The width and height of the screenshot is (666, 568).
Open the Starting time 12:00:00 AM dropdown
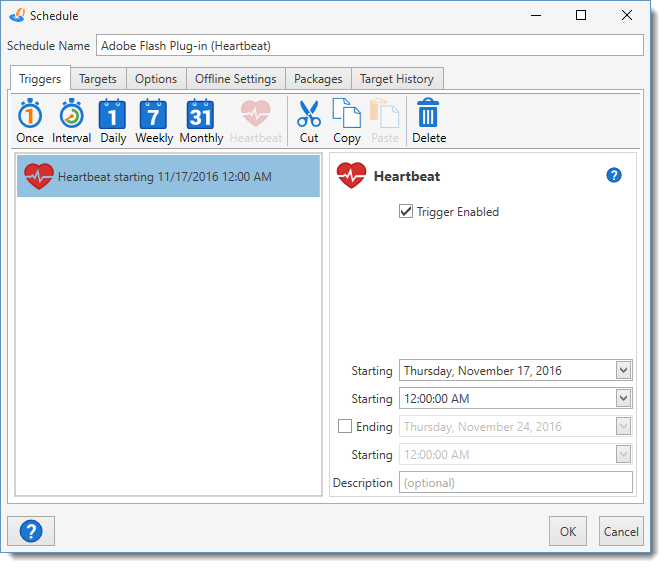tap(623, 398)
